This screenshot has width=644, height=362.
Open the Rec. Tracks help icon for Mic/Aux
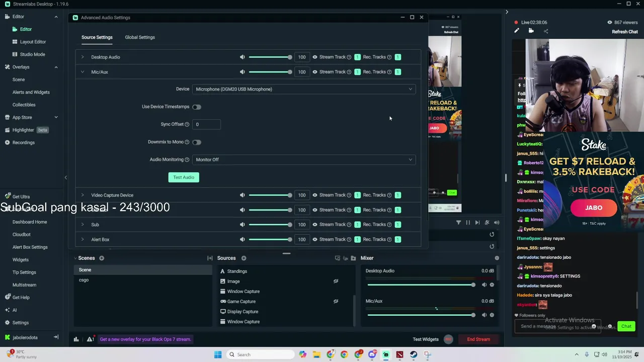coord(389,72)
